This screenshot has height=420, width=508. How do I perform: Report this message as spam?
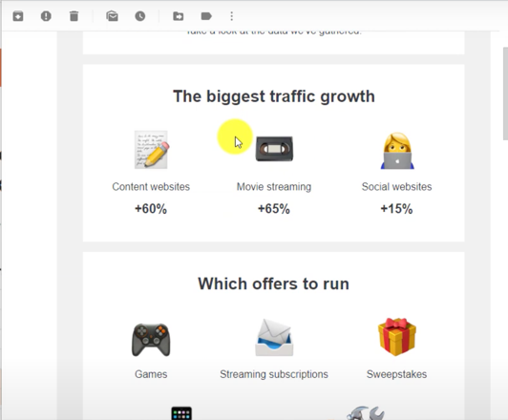click(46, 16)
